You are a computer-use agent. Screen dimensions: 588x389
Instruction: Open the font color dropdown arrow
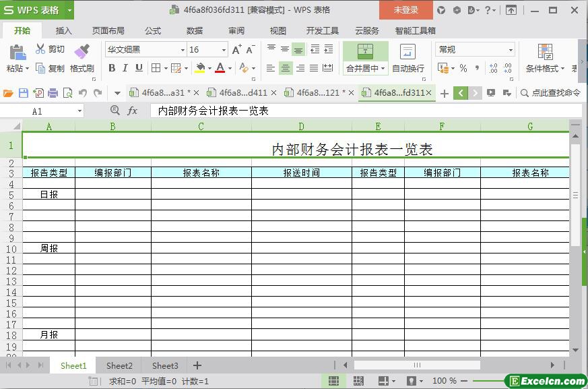[230, 68]
